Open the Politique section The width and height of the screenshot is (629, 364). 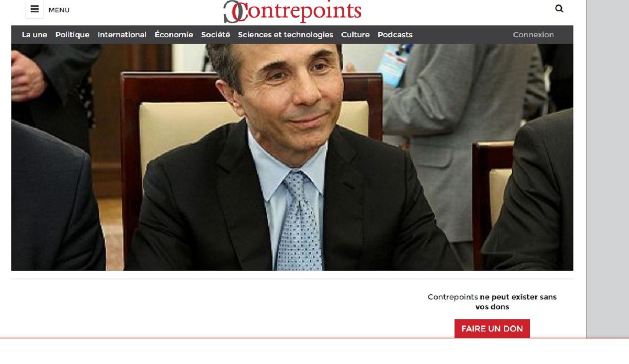point(72,35)
